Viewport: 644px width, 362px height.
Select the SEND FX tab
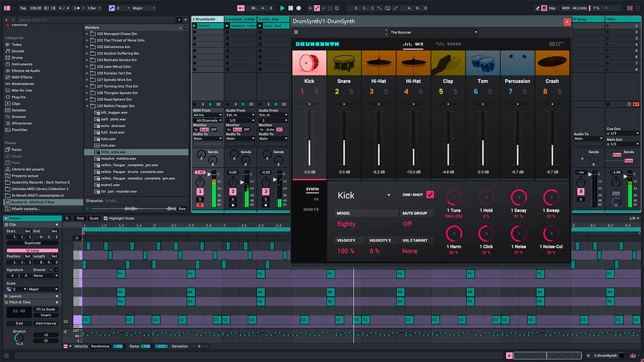tap(311, 209)
